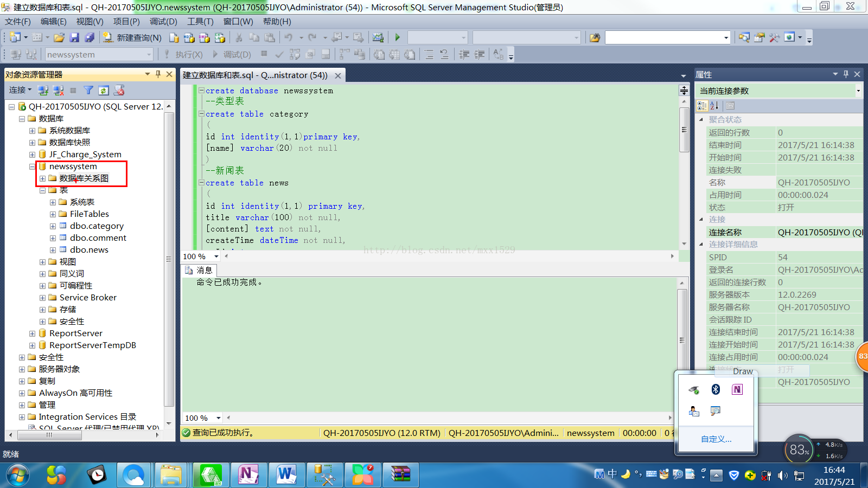Image resolution: width=868 pixels, height=488 pixels.
Task: Switch to the 消息 results tab
Action: coord(199,270)
